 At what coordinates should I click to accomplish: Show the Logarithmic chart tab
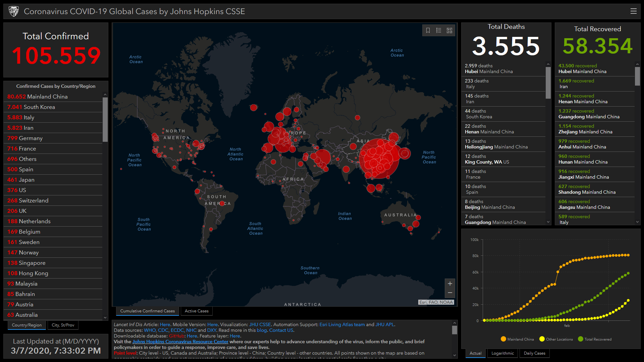point(502,353)
